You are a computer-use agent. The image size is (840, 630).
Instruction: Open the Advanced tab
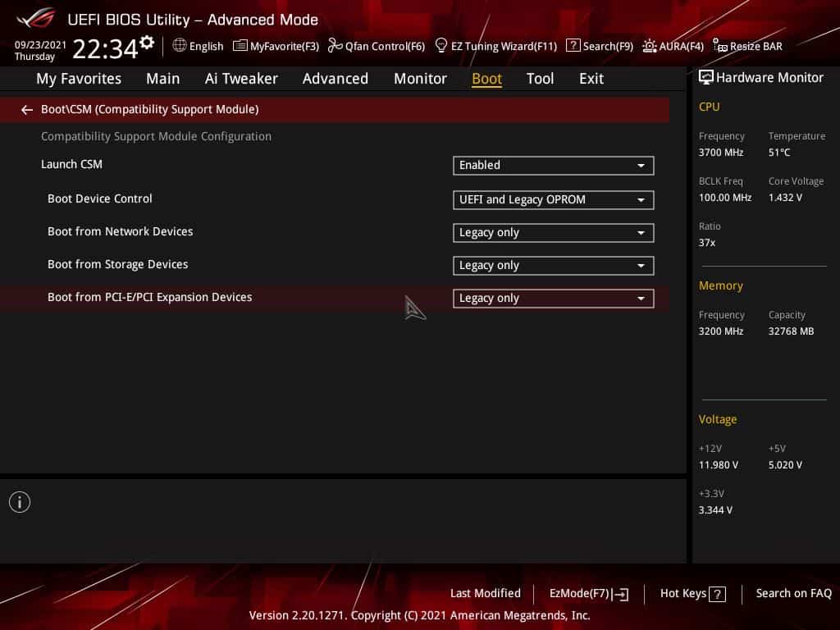336,79
